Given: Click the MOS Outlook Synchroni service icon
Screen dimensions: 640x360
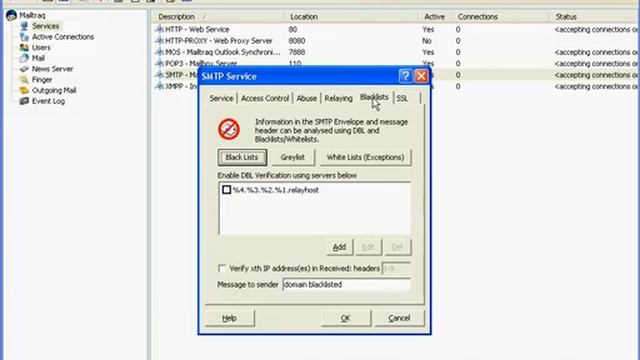Looking at the screenshot, I should point(160,52).
